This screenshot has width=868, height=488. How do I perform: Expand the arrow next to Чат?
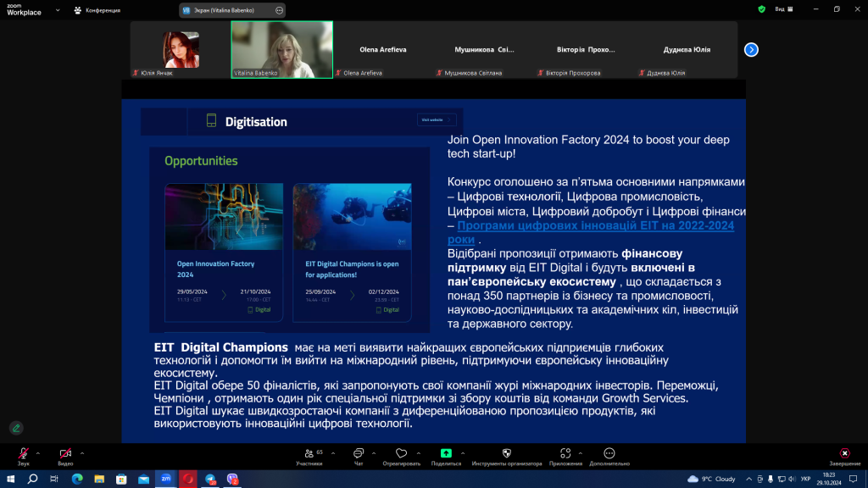click(374, 453)
